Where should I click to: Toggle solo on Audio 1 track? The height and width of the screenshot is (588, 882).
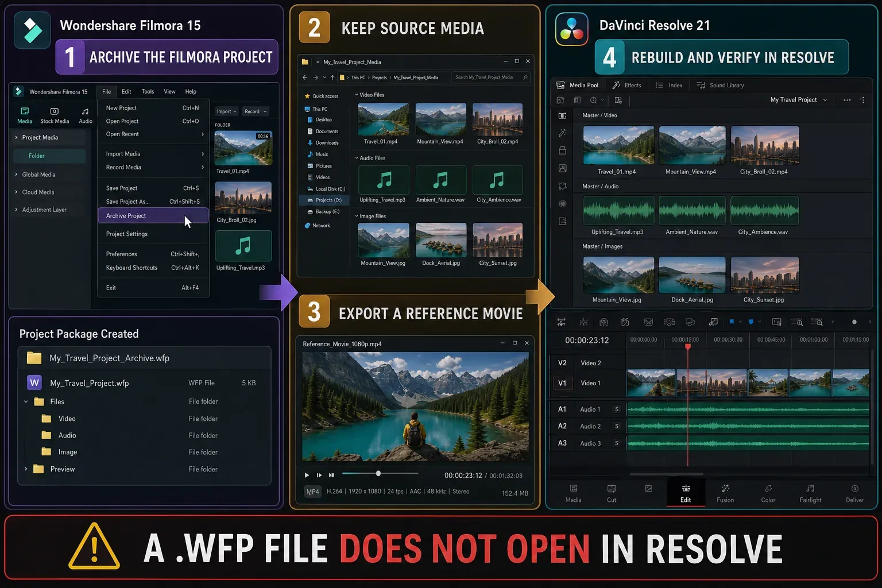click(x=617, y=409)
